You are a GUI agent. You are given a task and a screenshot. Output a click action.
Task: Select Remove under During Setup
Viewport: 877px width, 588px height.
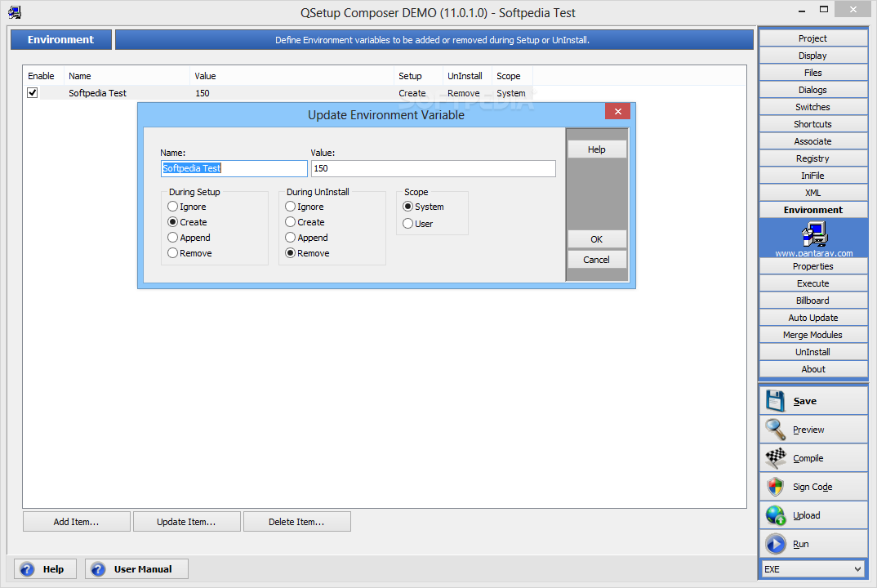click(x=173, y=253)
